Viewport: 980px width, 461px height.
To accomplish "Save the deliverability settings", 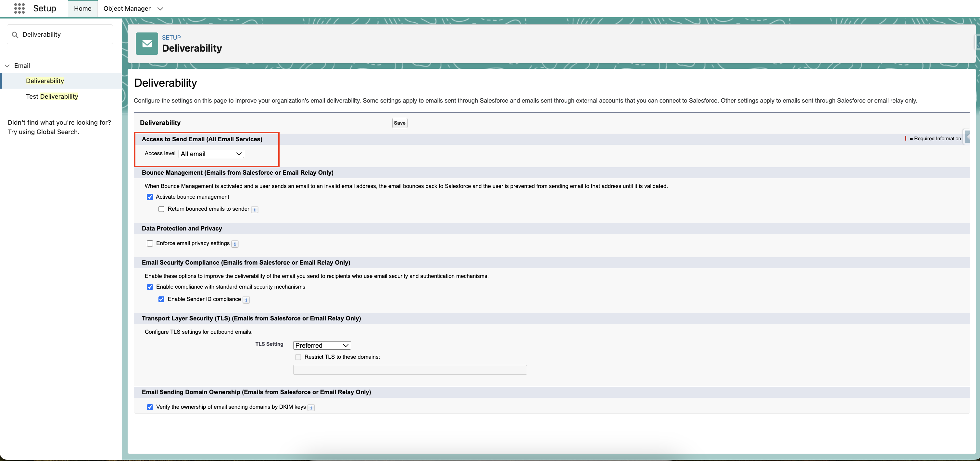I will pyautogui.click(x=399, y=123).
